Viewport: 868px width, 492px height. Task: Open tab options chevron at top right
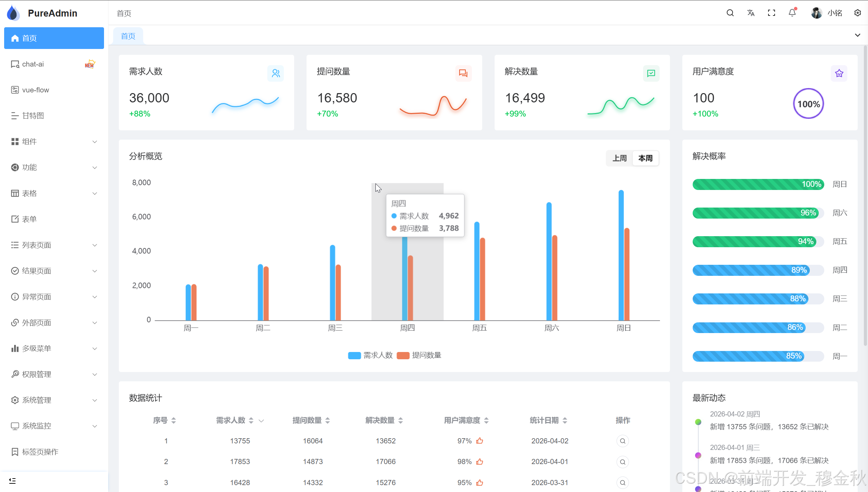(857, 35)
